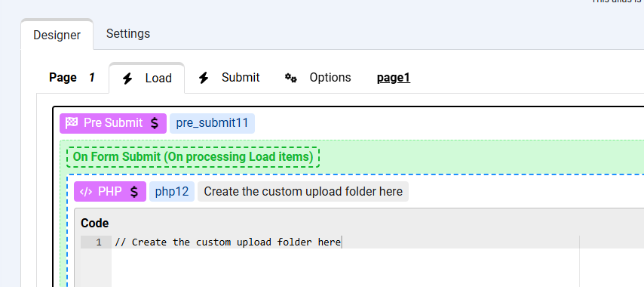Click the lightning bolt icon beside Load

click(127, 78)
